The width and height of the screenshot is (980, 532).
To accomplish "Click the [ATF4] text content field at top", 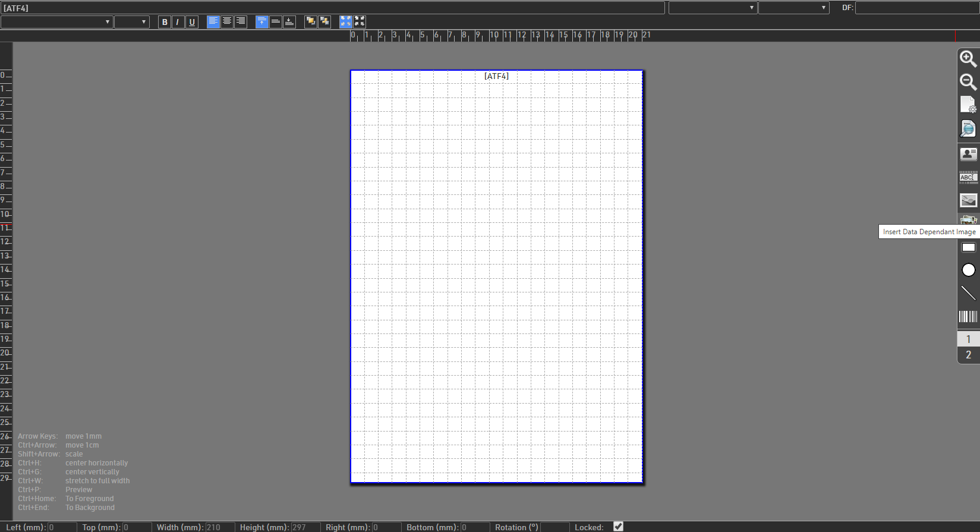I will click(x=333, y=8).
